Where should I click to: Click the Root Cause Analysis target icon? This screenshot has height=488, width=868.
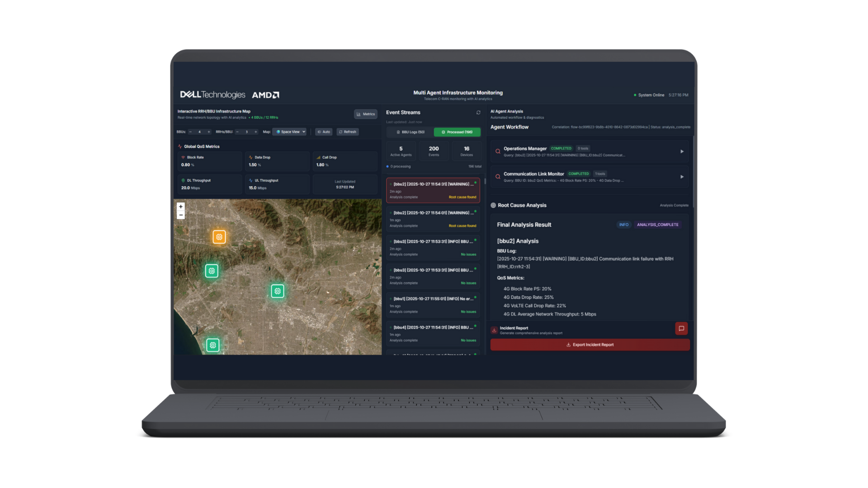coord(492,205)
